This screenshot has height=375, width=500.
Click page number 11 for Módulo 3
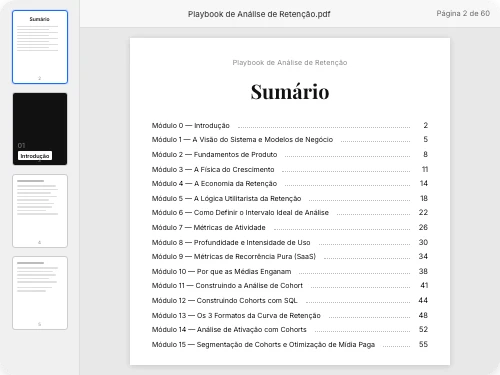coord(425,169)
